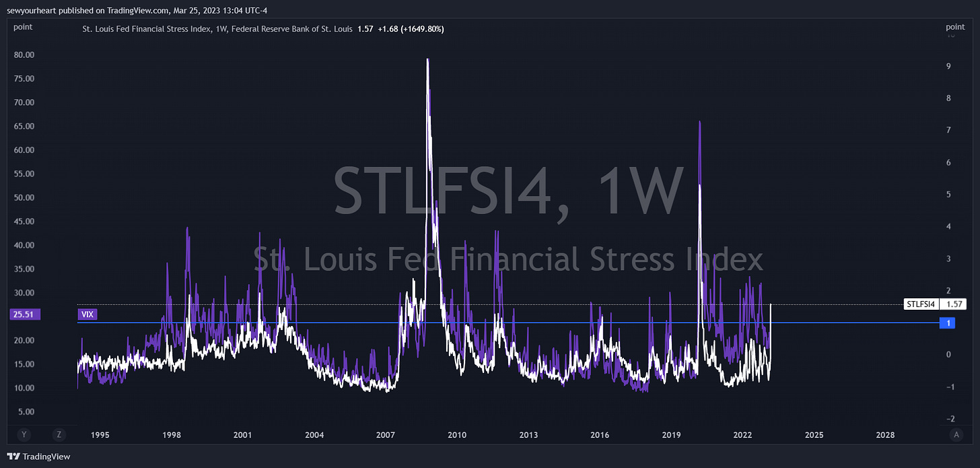980x468 pixels.
Task: Click the 10.00 left scale value
Action: [24, 388]
